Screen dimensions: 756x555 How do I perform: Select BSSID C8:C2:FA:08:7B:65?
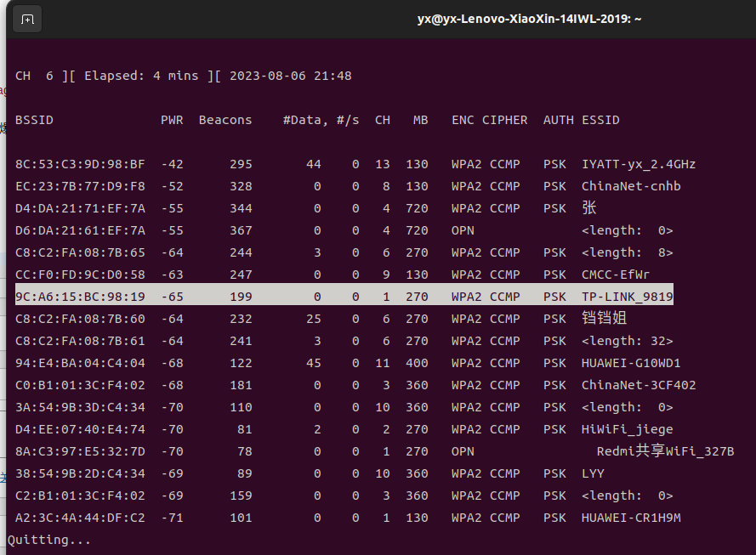coord(80,253)
